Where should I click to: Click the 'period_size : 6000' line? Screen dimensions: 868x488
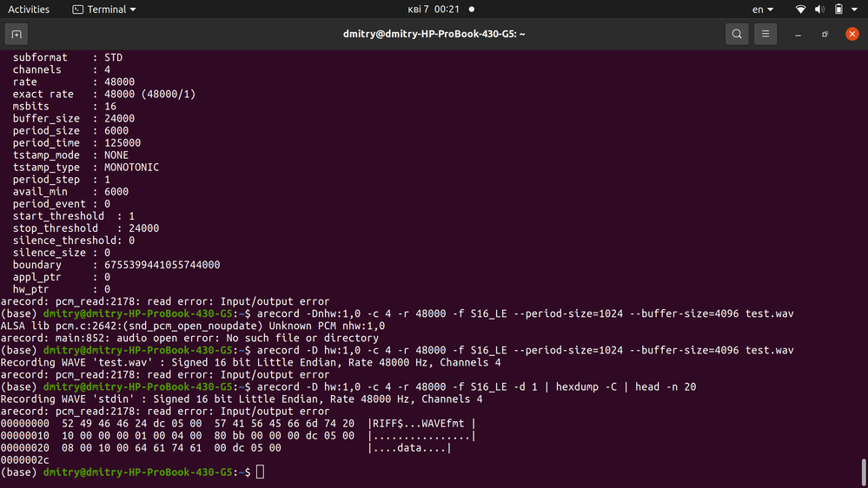coord(71,130)
